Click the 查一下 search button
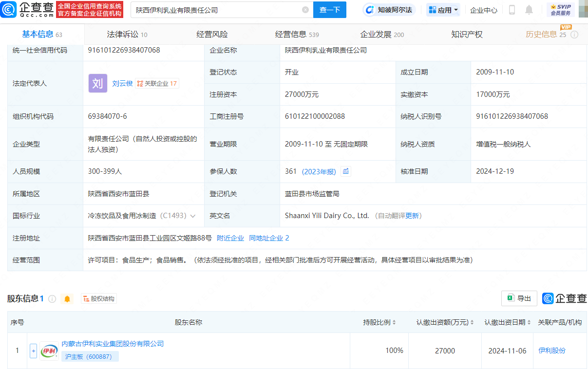 [330, 10]
